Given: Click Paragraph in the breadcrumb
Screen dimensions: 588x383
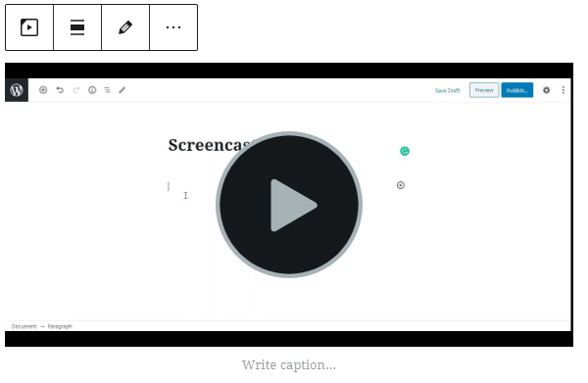Looking at the screenshot, I should click(x=60, y=326).
